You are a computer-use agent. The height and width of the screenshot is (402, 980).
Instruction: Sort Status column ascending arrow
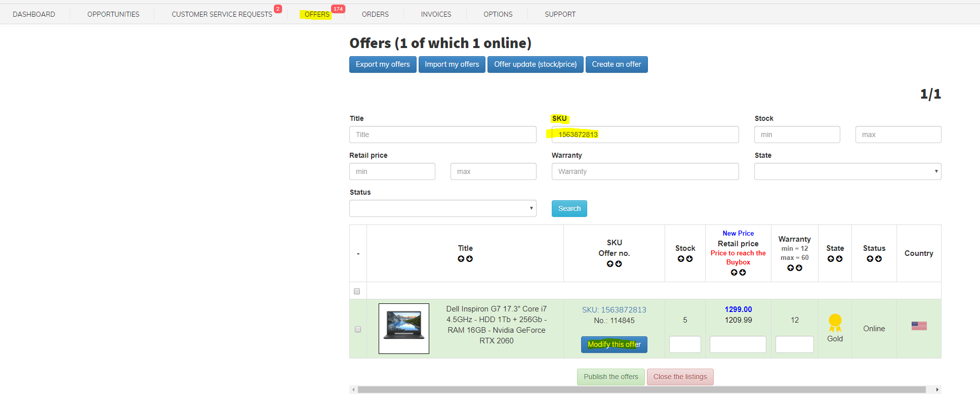pos(870,259)
